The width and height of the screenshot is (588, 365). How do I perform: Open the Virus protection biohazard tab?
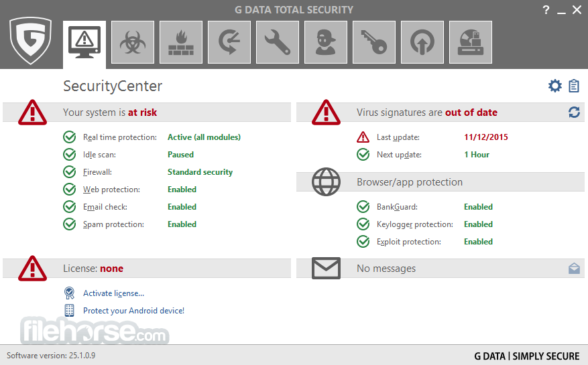tap(133, 42)
